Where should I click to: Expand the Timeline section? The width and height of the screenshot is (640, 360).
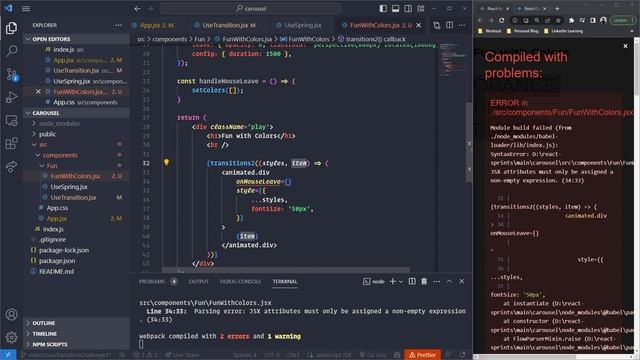pos(76,334)
